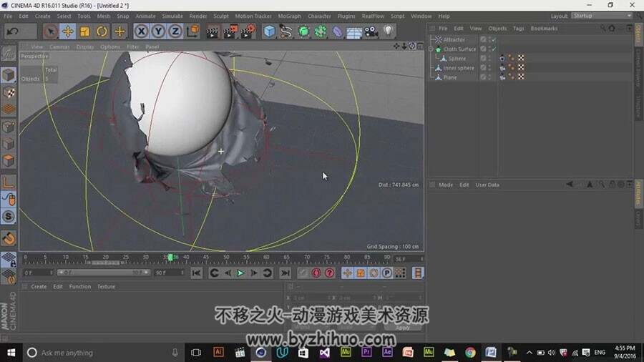Image resolution: width=644 pixels, height=362 pixels.
Task: Switch to Texture mode in left sidebar
Action: (x=9, y=92)
